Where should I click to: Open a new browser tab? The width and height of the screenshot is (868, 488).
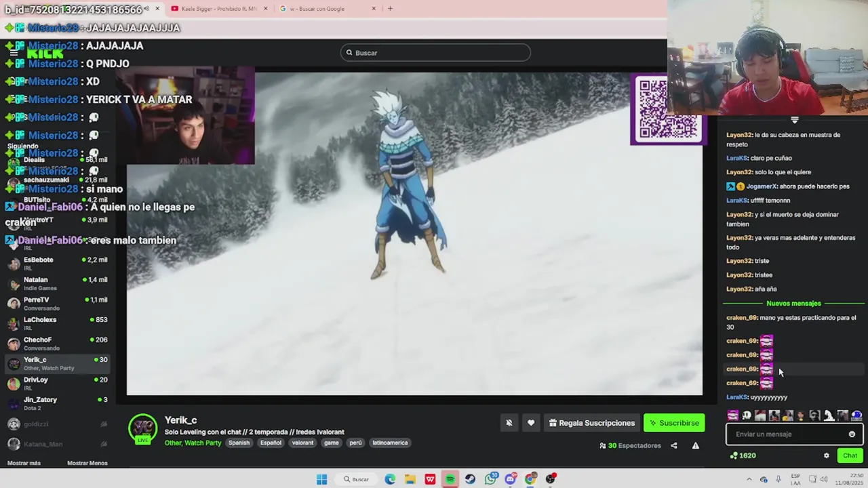point(390,9)
